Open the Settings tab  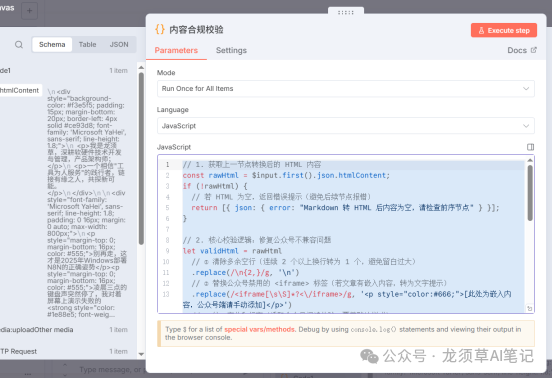pyautogui.click(x=231, y=50)
